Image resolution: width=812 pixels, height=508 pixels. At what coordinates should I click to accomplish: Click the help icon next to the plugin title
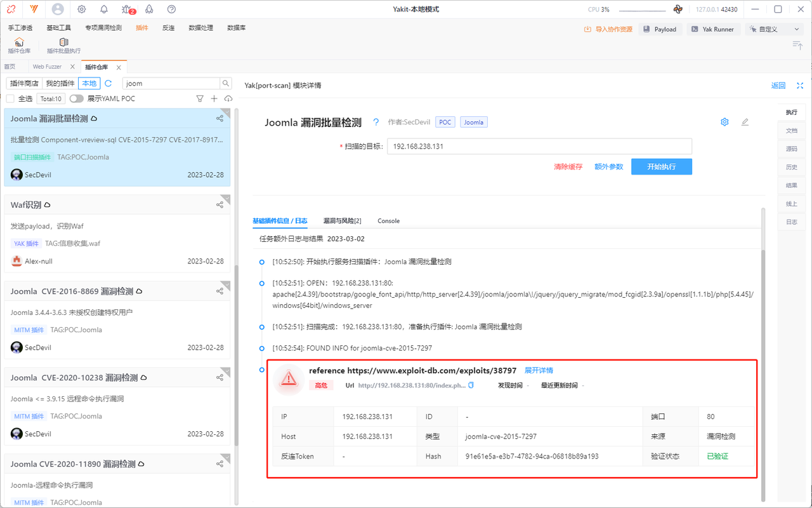tap(376, 123)
